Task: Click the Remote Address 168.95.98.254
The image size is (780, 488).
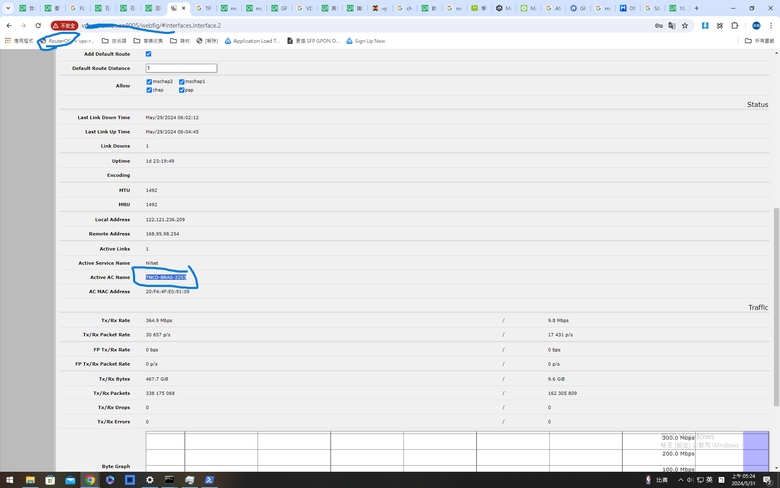Action: (x=163, y=234)
